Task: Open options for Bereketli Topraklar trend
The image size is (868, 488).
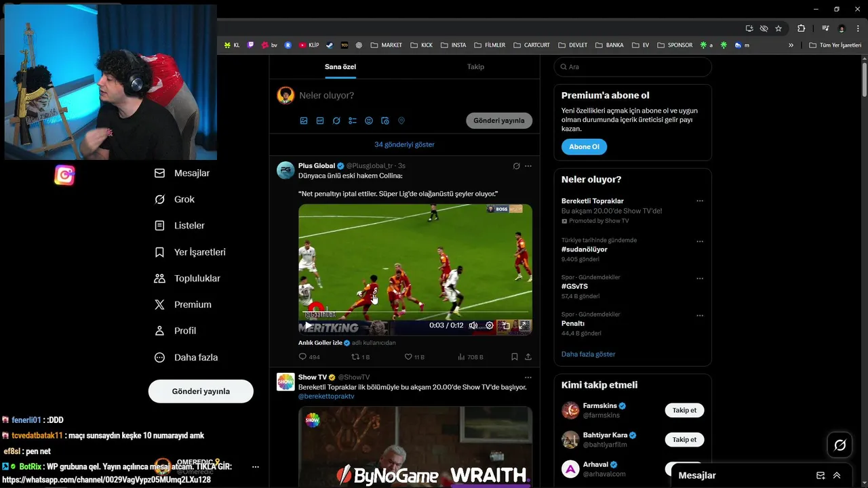Action: coord(700,201)
